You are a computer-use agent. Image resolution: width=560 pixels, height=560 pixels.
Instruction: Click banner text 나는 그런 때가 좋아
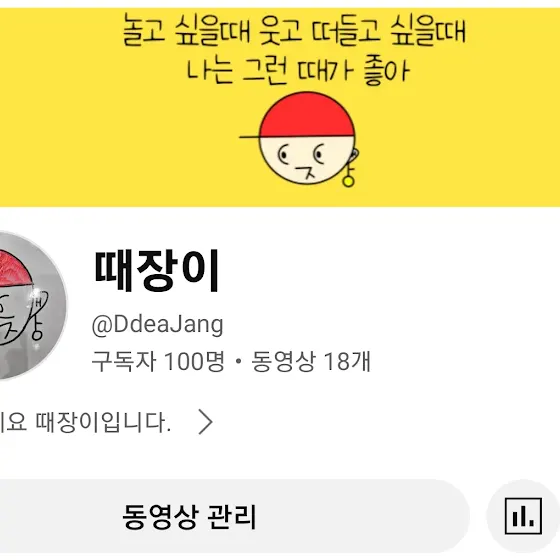pos(298,71)
